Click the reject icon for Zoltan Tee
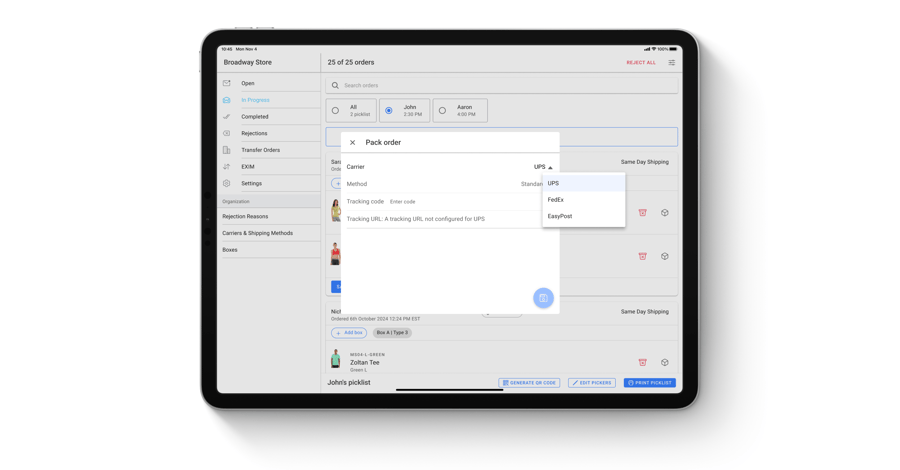This screenshot has height=470, width=900. pyautogui.click(x=642, y=362)
